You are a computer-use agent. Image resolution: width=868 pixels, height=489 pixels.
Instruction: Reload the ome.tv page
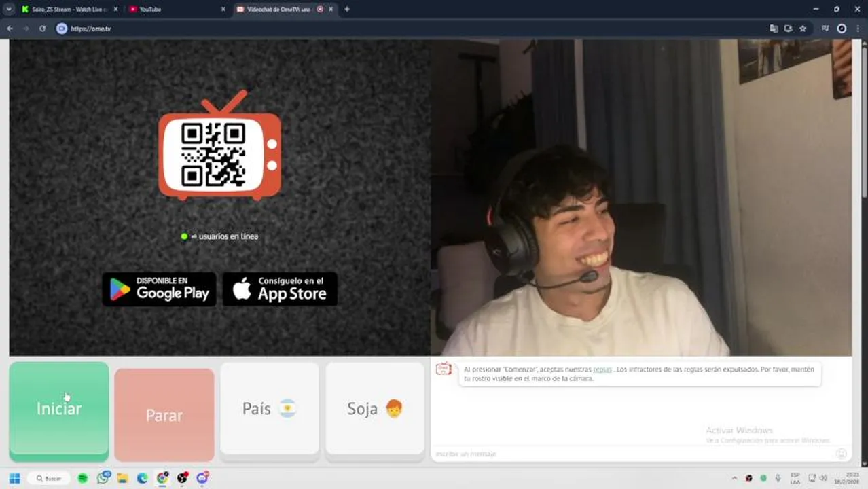(42, 29)
